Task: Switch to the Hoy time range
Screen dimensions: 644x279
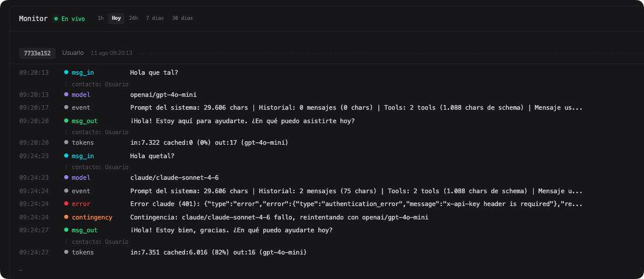Action: pyautogui.click(x=116, y=19)
